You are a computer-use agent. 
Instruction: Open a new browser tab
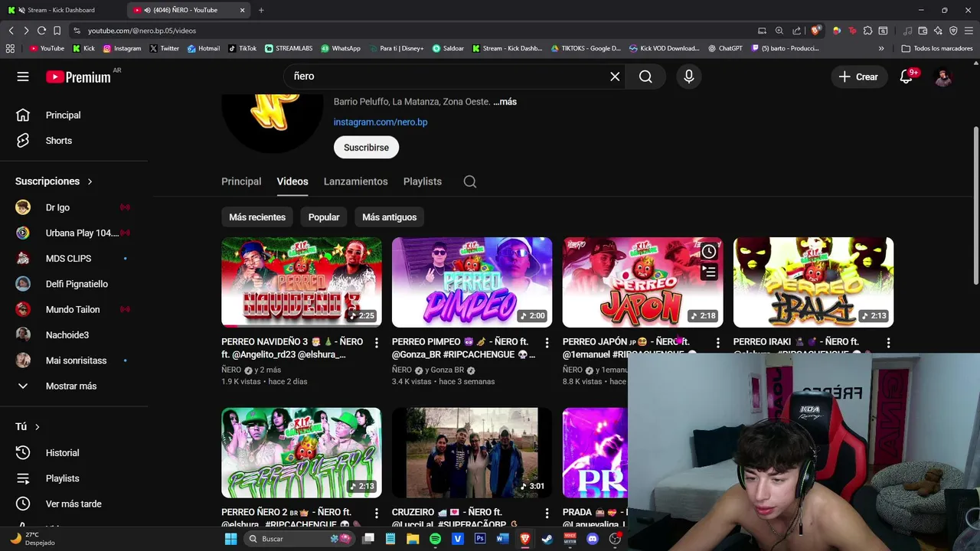point(261,10)
